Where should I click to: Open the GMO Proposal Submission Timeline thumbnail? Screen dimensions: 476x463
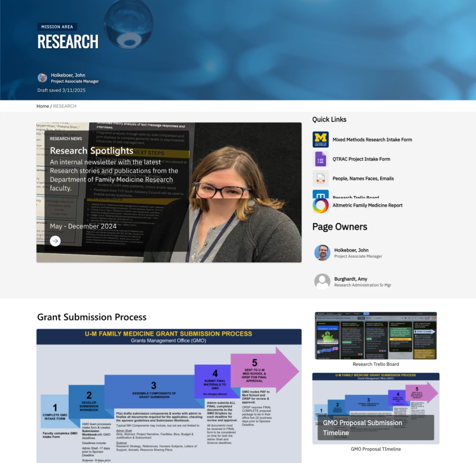tap(376, 409)
